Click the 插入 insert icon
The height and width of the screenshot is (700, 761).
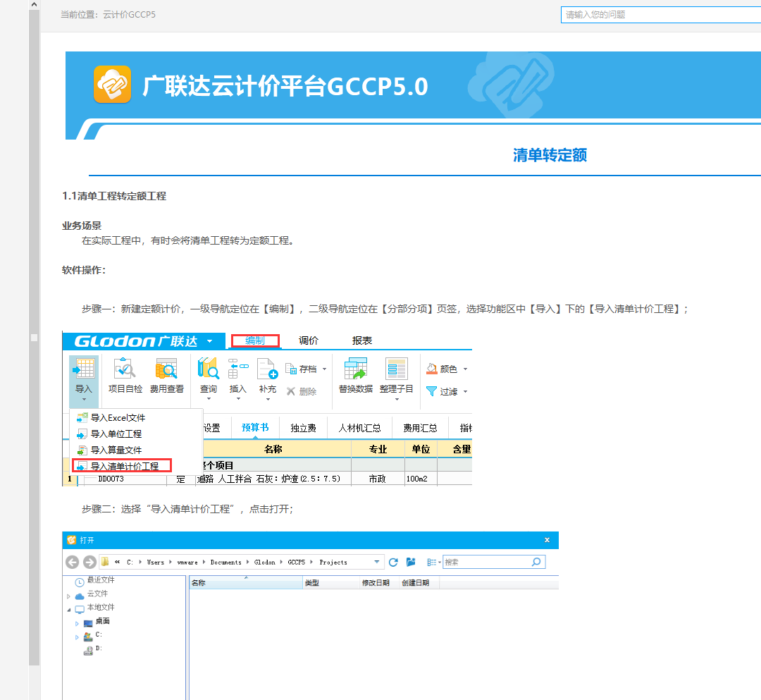tap(238, 369)
